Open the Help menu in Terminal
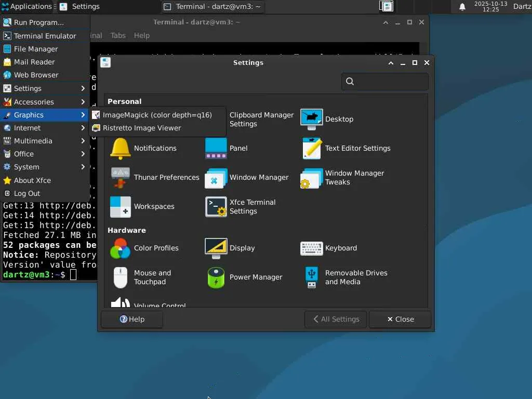532x399 pixels. pos(141,36)
